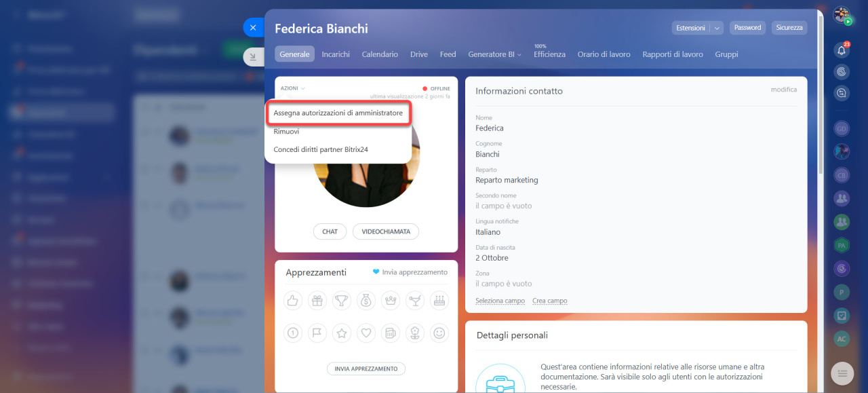Click the Lingua notifiche value Italiano
868x393 pixels.
click(488, 232)
